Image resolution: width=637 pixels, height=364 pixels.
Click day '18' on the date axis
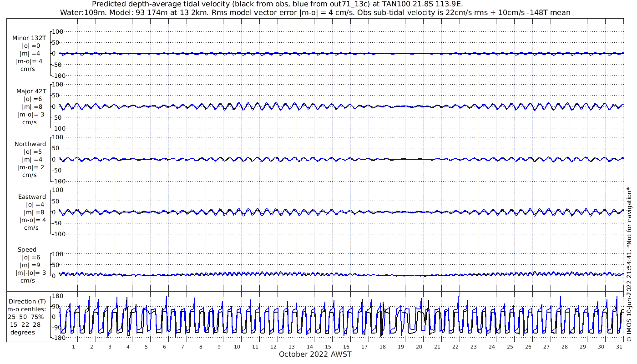(383, 347)
